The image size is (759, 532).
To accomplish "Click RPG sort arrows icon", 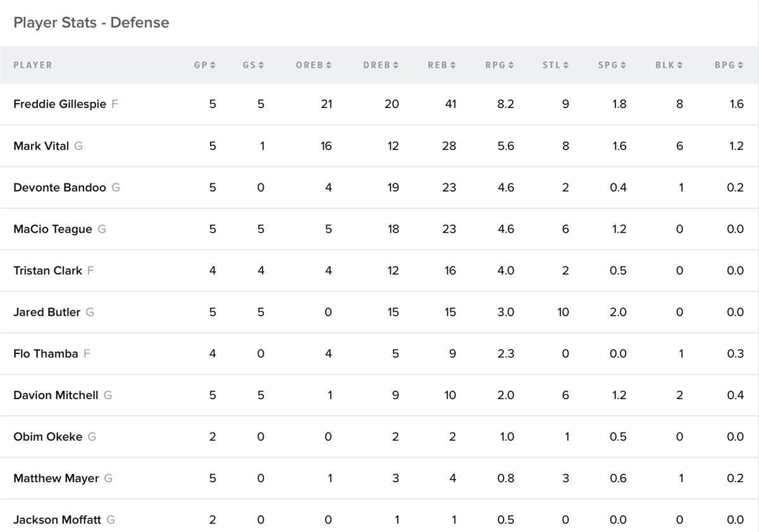I will 511,65.
